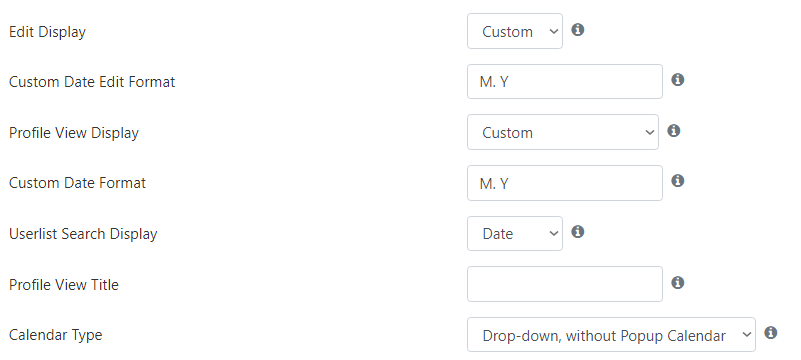Click info icon next to Custom Date Edit Format

pos(677,80)
